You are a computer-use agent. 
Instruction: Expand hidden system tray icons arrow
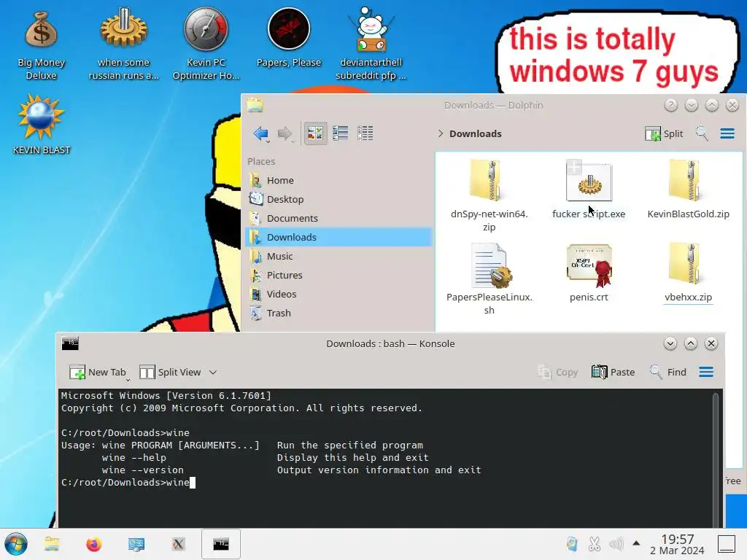[x=636, y=542]
